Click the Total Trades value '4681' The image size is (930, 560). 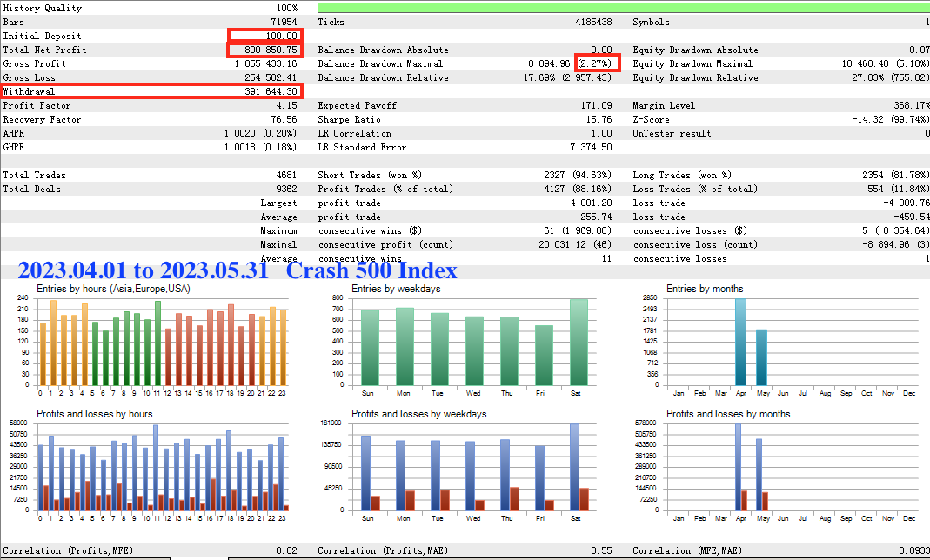tap(287, 175)
